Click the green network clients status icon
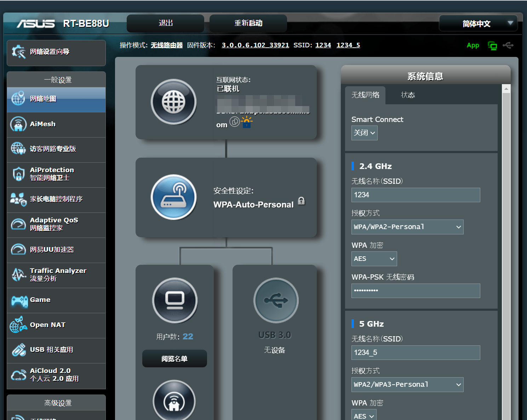 click(492, 46)
